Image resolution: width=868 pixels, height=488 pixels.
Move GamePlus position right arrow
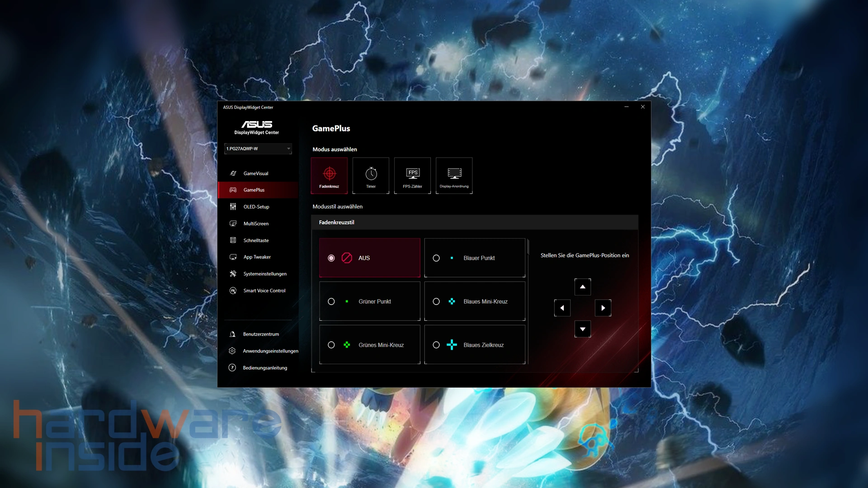pyautogui.click(x=603, y=308)
